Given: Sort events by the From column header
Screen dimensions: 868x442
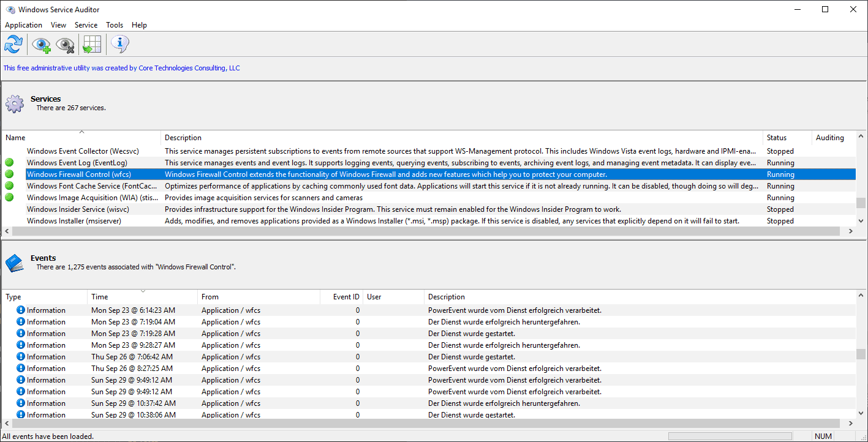Looking at the screenshot, I should pos(259,297).
